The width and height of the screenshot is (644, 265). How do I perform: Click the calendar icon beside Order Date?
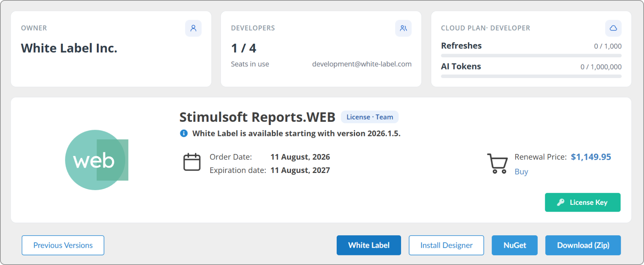click(192, 162)
